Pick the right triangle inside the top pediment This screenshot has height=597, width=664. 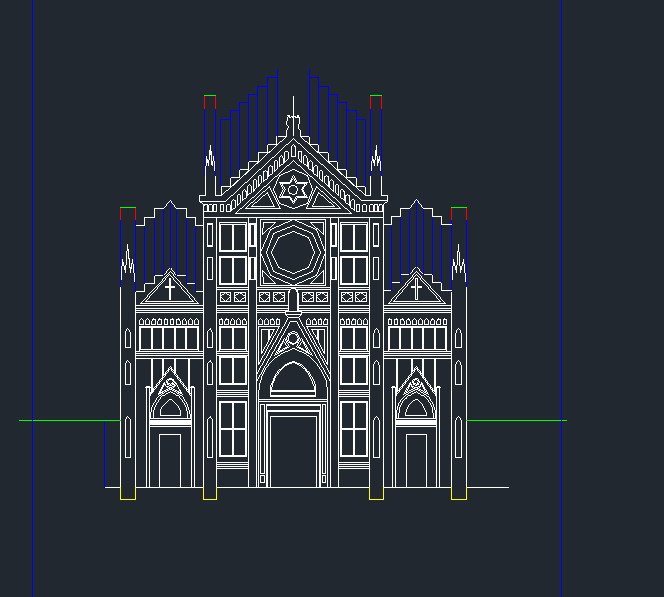[x=322, y=199]
